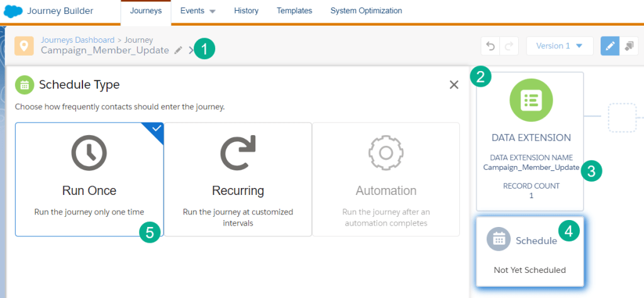Click the empty dashed activity placeholder on canvas
644x298 pixels.
click(x=622, y=117)
